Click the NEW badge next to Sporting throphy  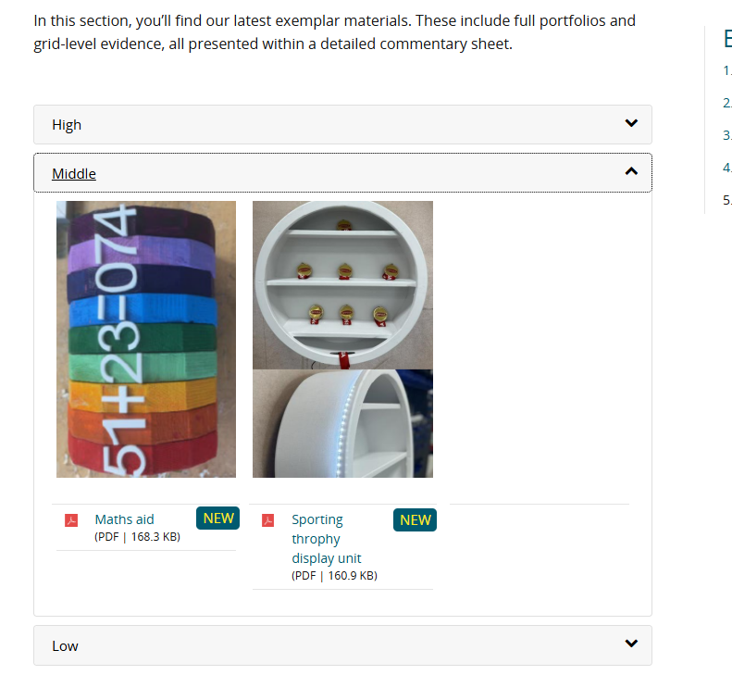click(416, 520)
